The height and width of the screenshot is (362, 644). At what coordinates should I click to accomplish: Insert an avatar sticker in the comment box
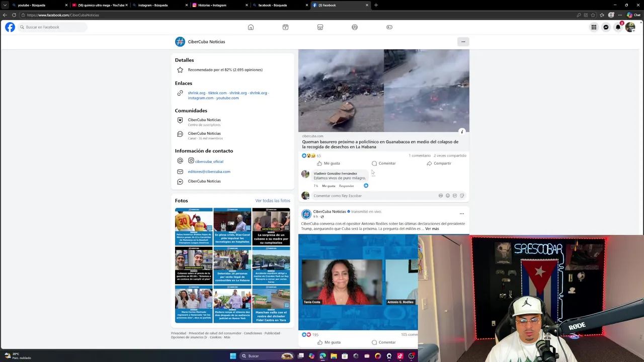coord(441,196)
